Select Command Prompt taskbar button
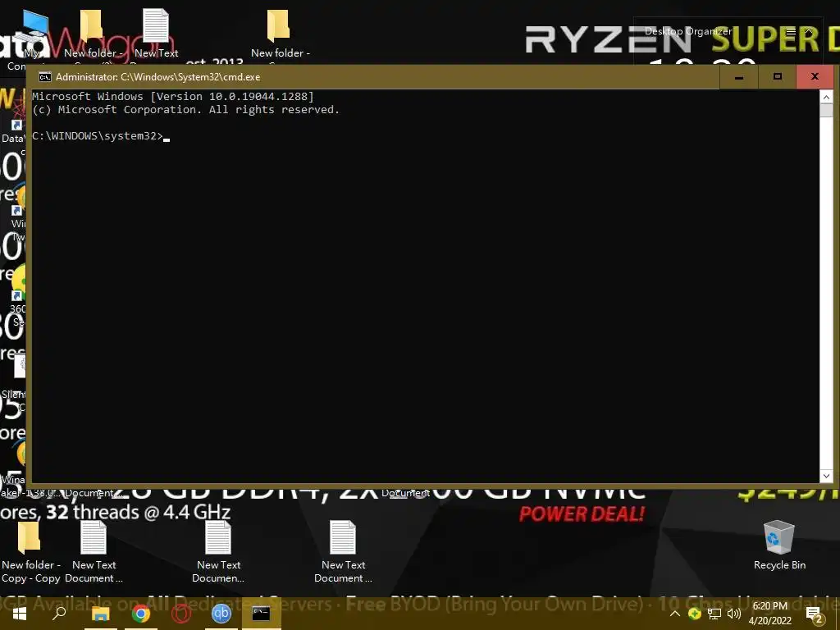Screen dimensions: 840x630 click(261, 614)
